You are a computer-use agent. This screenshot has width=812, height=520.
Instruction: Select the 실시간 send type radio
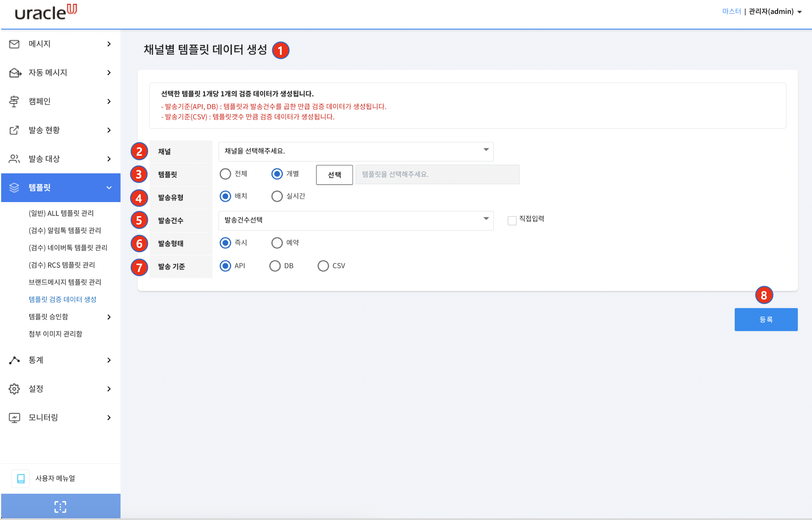[x=277, y=196]
